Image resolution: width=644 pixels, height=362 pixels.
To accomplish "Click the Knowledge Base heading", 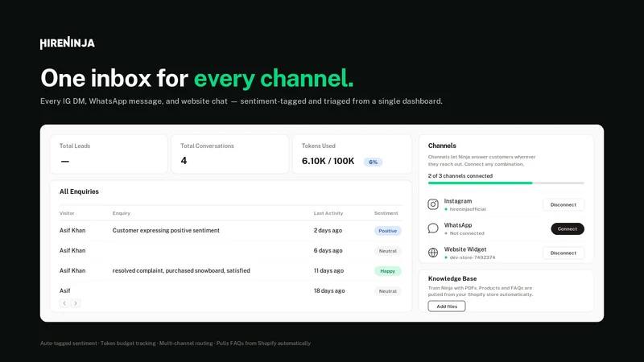I will click(452, 278).
